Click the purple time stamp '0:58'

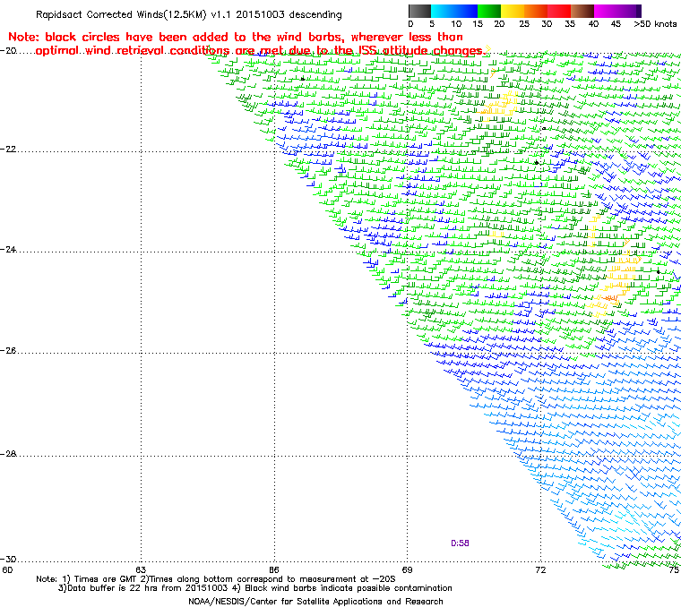click(x=460, y=543)
